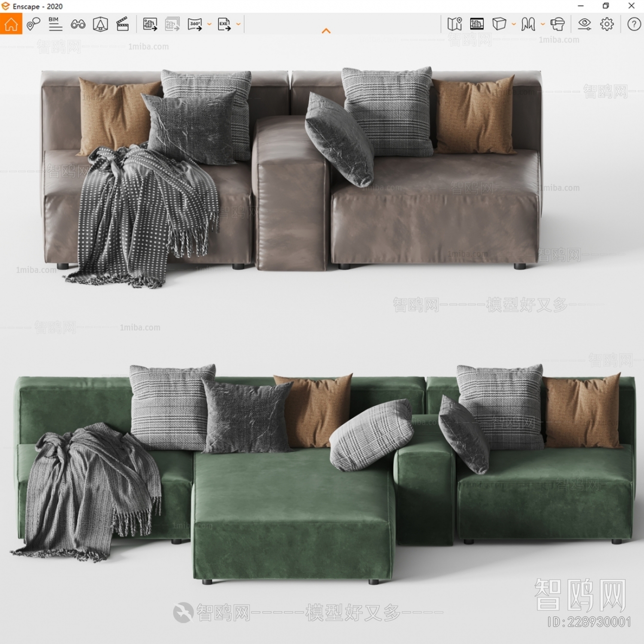This screenshot has width=644, height=644.
Task: Open the Video Editor clapperboard icon
Action: click(x=123, y=24)
